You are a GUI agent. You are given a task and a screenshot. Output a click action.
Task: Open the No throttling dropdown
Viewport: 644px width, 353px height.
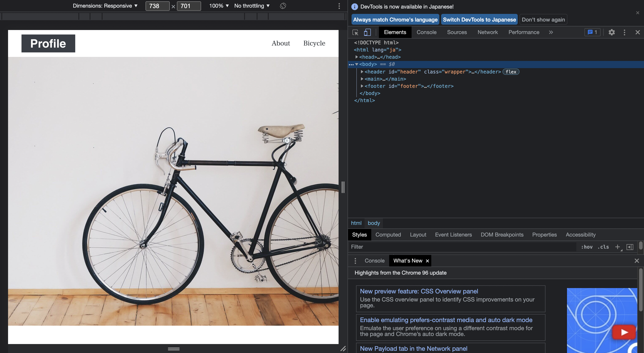coord(252,6)
